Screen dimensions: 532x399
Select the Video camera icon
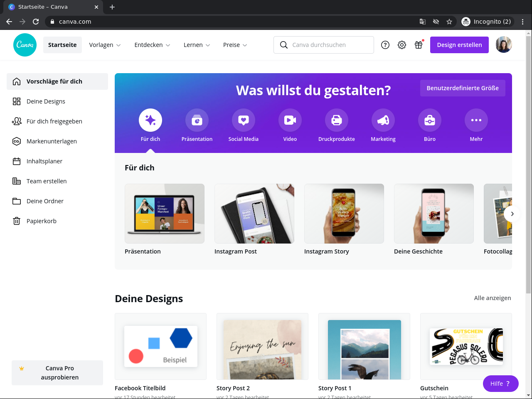coord(290,120)
